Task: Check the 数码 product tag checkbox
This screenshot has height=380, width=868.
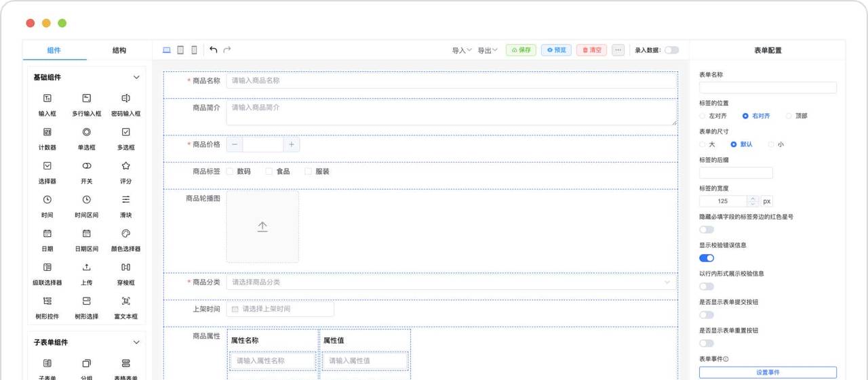Action: pos(230,171)
